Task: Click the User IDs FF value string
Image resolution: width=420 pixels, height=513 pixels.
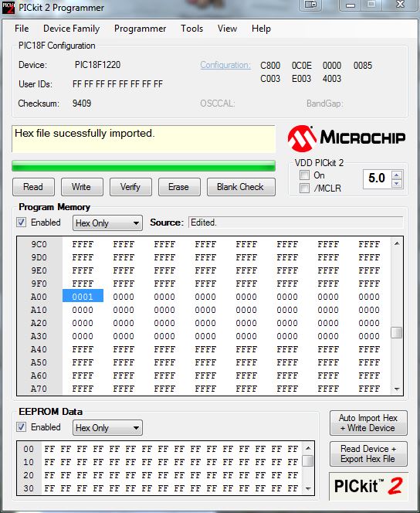Action: coord(117,84)
